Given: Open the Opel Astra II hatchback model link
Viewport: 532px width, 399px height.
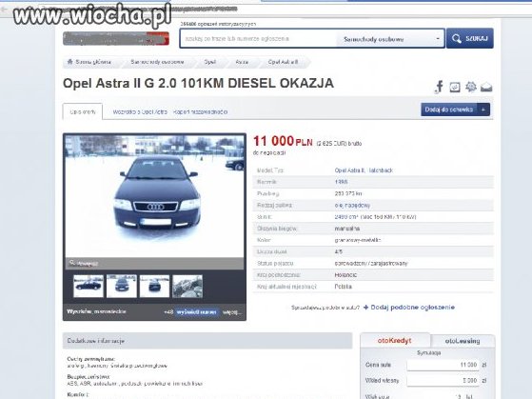Looking at the screenshot, I should [364, 170].
